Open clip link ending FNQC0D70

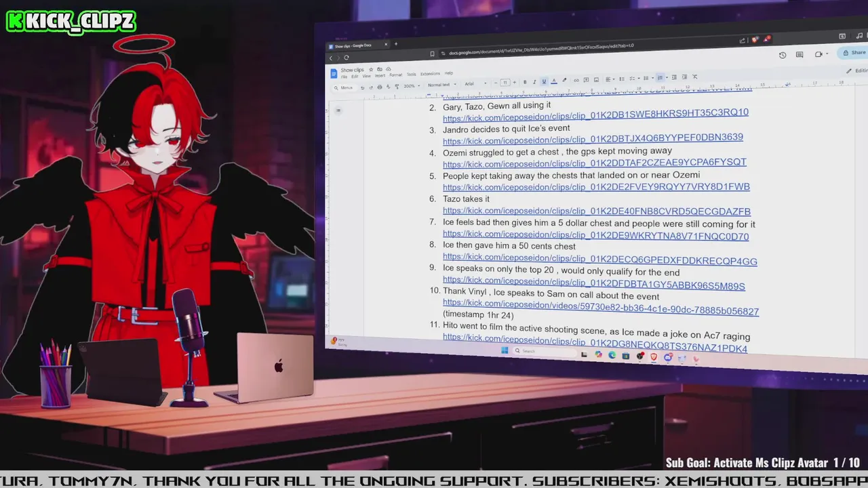[595, 236]
